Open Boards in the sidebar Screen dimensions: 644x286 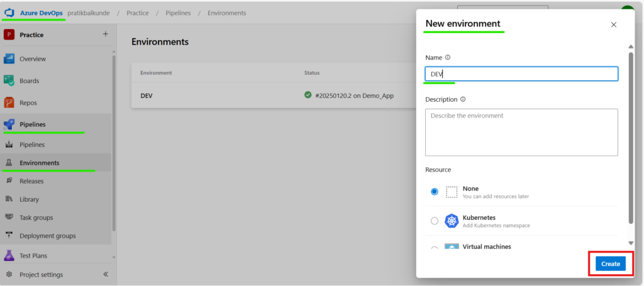29,81
